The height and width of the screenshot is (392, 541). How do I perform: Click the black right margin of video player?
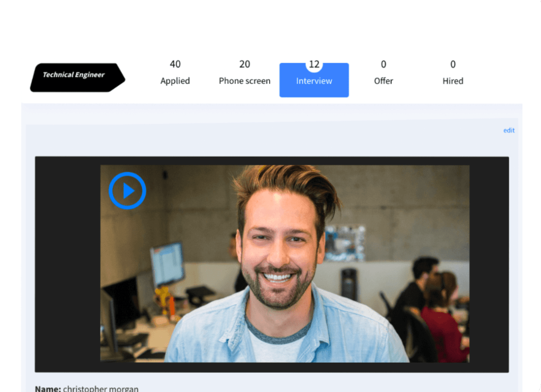pyautogui.click(x=489, y=264)
